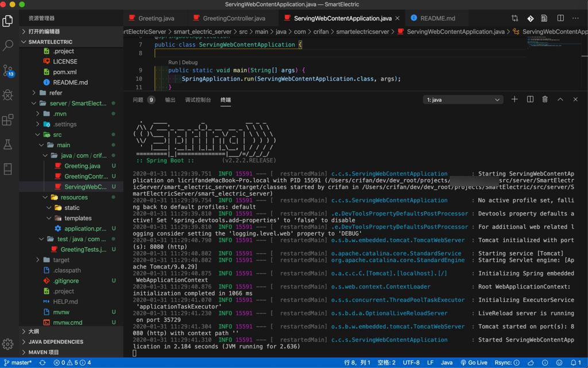Open the terminal selector dropdown showing 1: java
The image size is (588, 368).
tap(463, 99)
